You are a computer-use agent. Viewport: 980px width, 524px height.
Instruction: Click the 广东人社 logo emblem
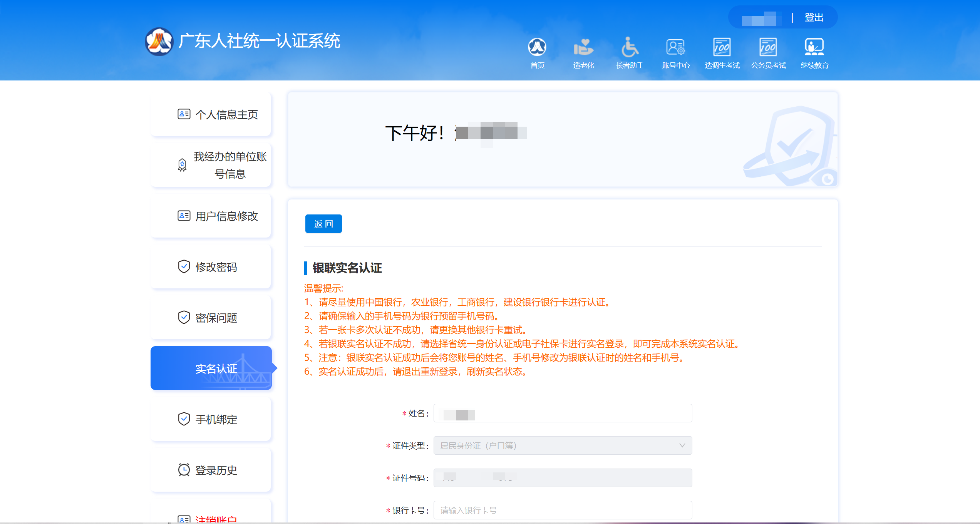click(159, 42)
